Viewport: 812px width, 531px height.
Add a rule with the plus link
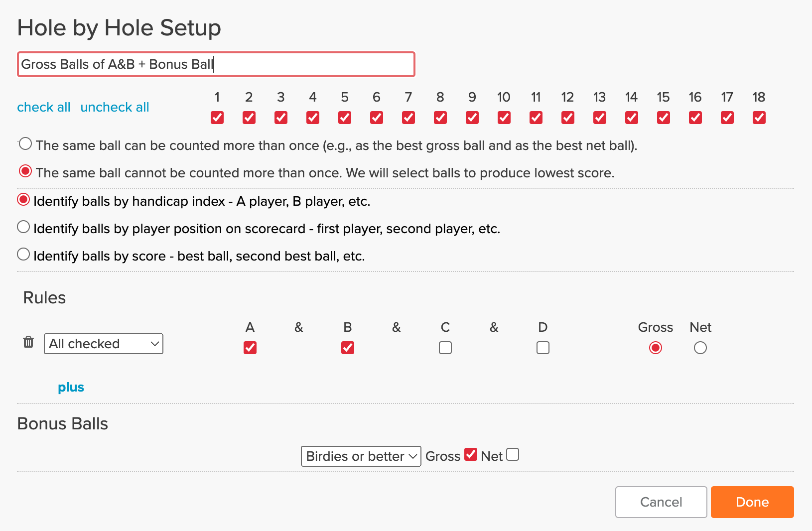71,388
